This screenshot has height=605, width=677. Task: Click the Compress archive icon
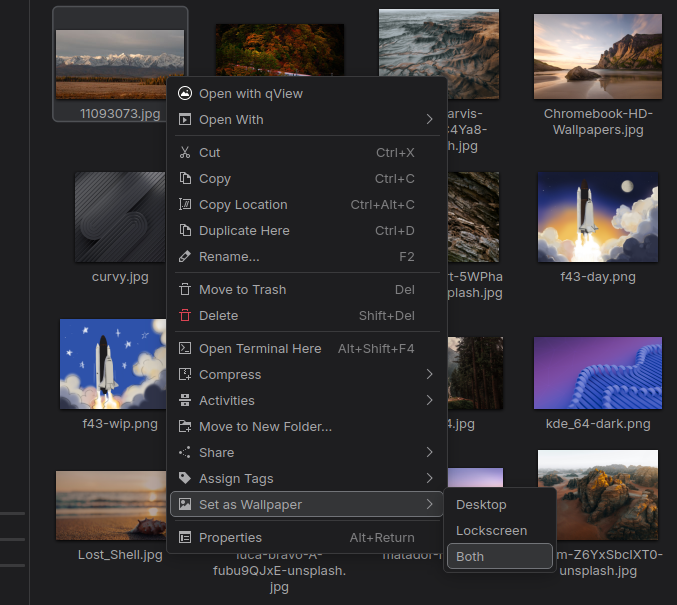coord(185,374)
